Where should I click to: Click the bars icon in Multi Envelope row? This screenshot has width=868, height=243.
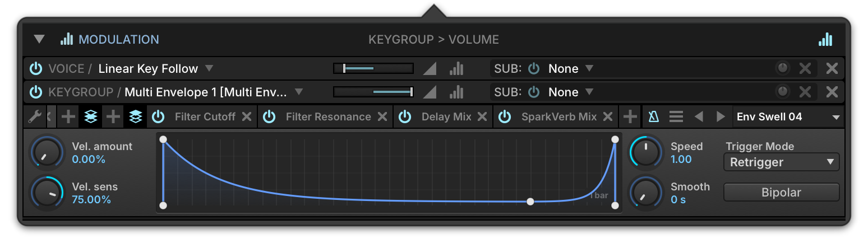coord(456,92)
